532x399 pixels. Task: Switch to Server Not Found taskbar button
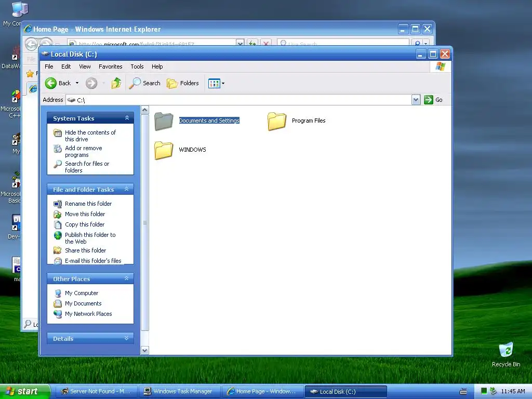(x=96, y=391)
